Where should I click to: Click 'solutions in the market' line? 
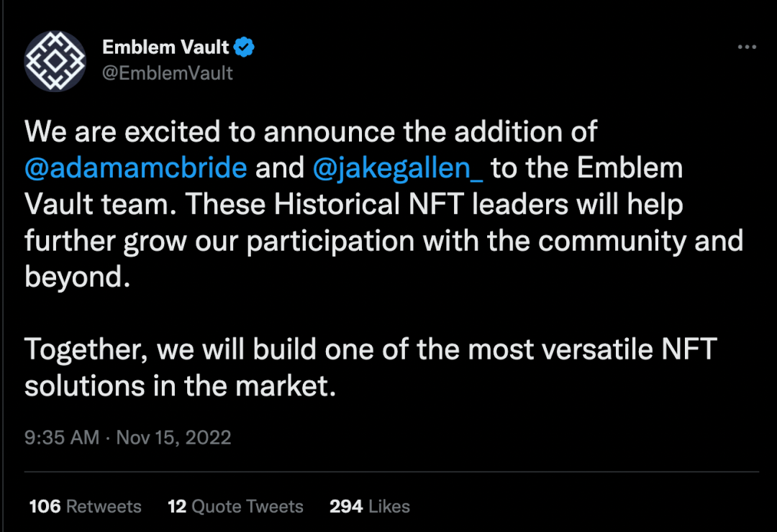(181, 385)
